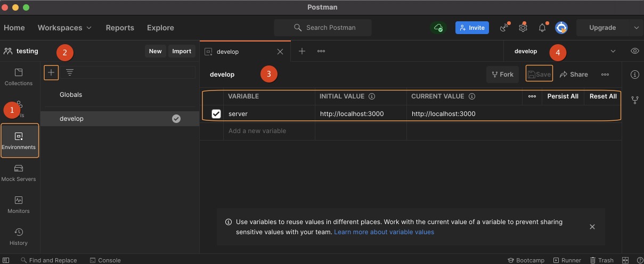
Task: Fork the develop environment
Action: point(503,75)
